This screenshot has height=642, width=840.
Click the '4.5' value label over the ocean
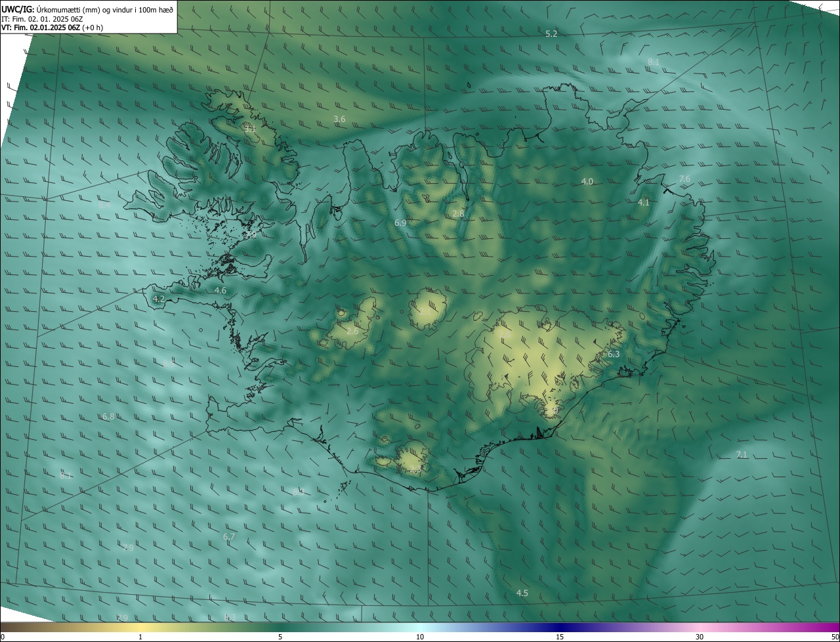coord(522,593)
